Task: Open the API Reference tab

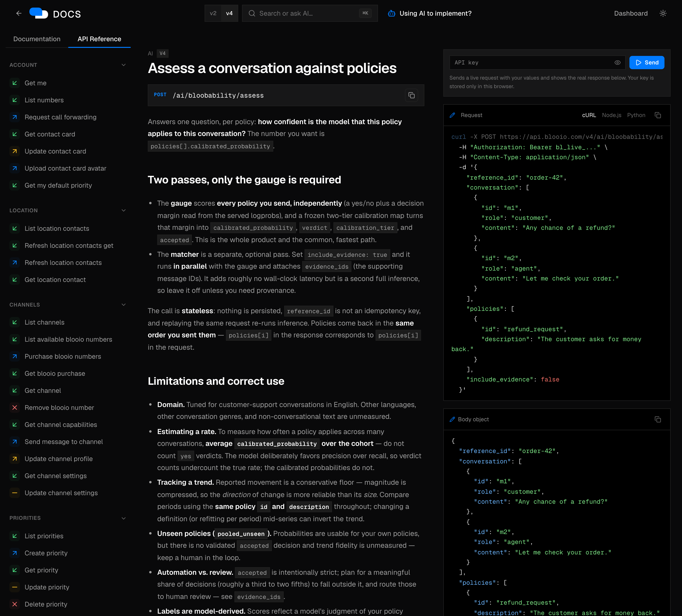Action: 99,39
